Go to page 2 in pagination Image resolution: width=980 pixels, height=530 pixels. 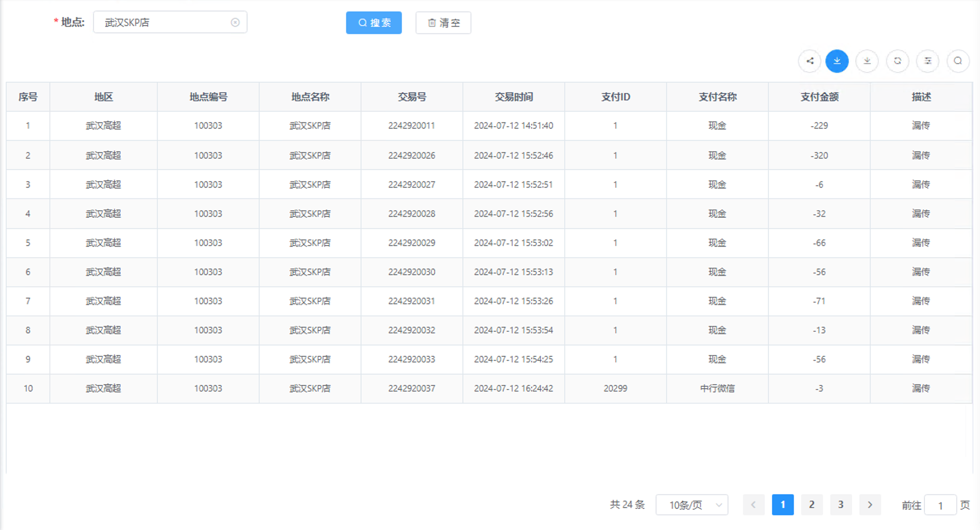tap(812, 505)
